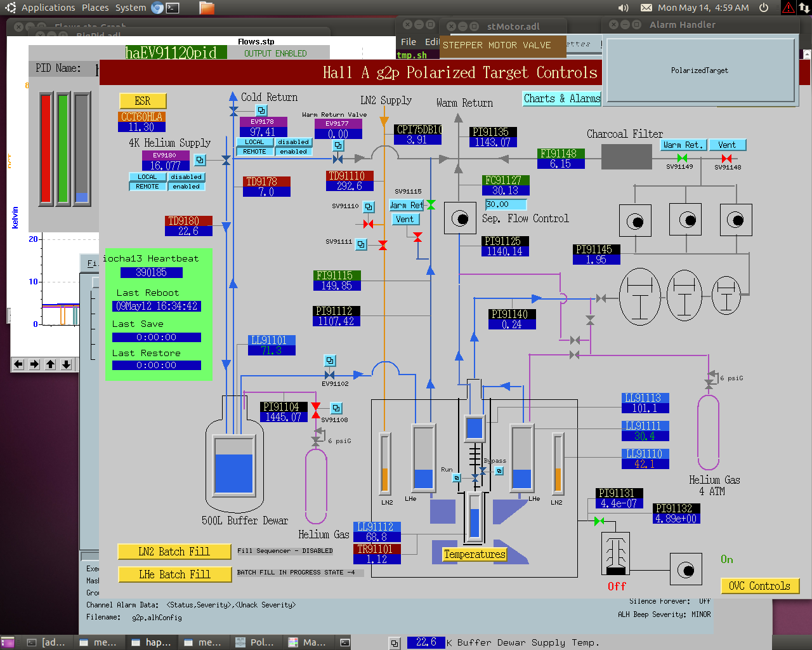Switch to the hap... taskbar window
Viewport: 812px width, 650px height.
coord(151,642)
